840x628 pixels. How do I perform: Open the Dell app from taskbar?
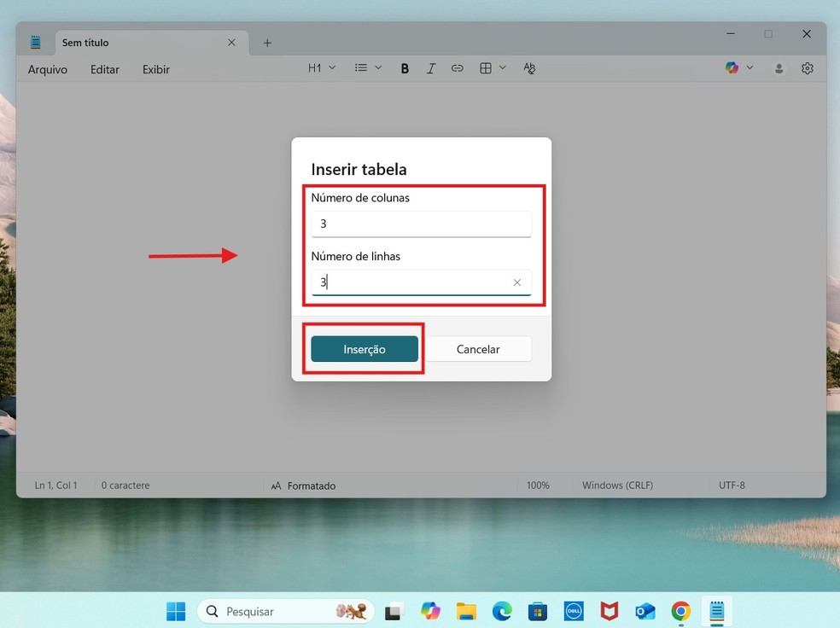point(573,611)
